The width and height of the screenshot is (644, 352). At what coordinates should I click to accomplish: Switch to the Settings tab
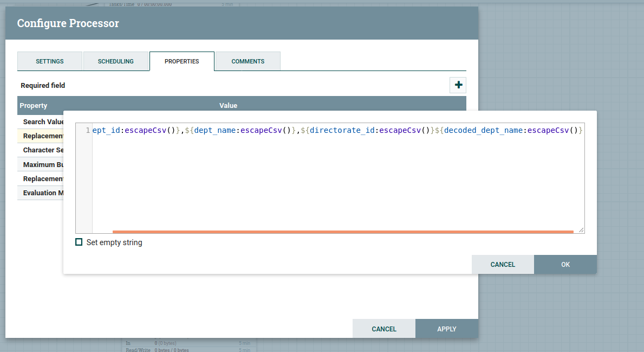coord(50,61)
